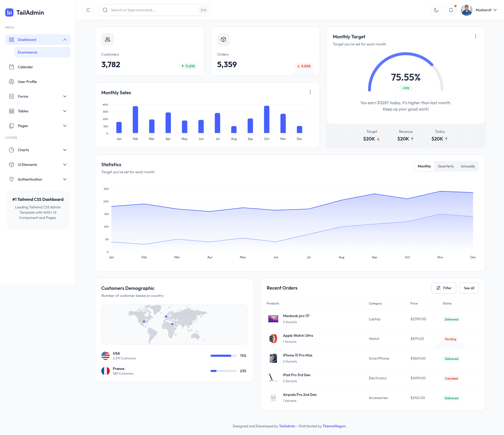Expand the Pages menu chevron
Screen dimensions: 504x435
coord(65,126)
